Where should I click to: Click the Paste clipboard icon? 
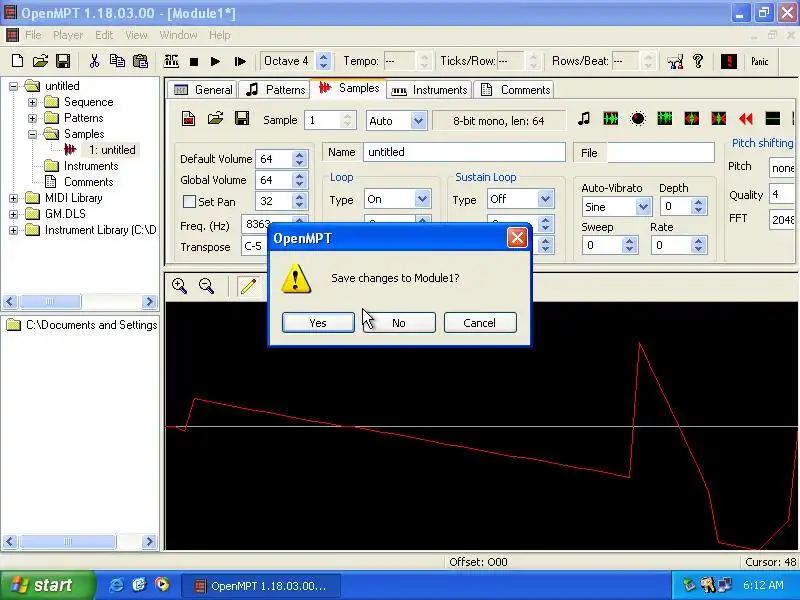pyautogui.click(x=140, y=61)
